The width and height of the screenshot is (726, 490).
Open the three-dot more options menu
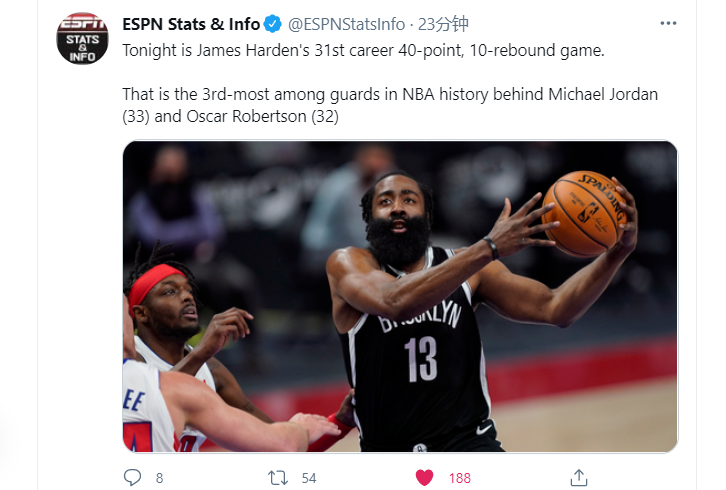point(668,23)
